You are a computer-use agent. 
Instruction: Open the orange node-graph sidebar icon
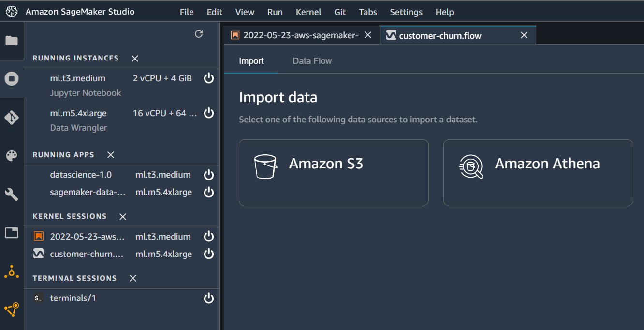coord(12,272)
